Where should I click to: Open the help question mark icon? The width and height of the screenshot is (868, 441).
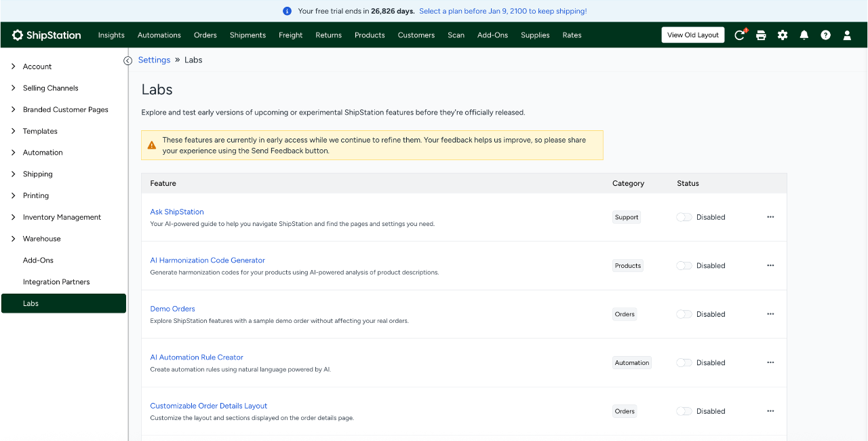(825, 35)
